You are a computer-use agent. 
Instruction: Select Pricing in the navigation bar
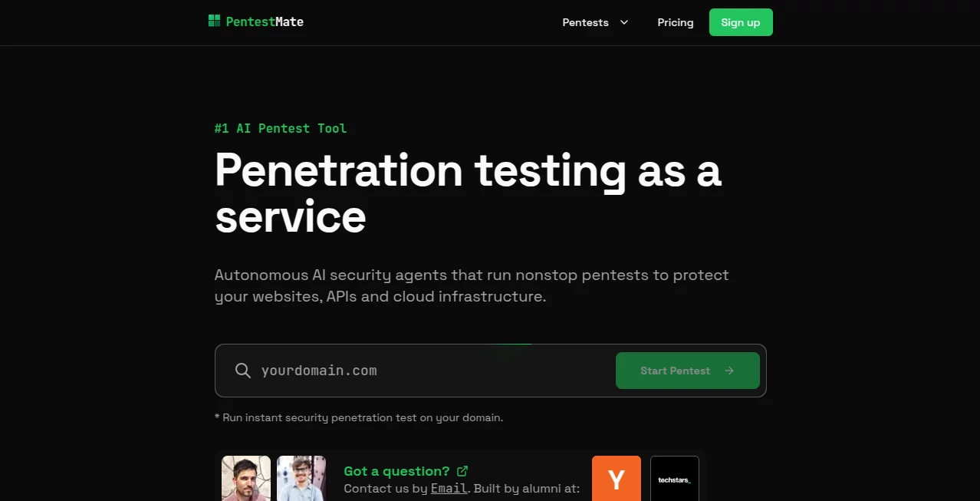pyautogui.click(x=675, y=22)
